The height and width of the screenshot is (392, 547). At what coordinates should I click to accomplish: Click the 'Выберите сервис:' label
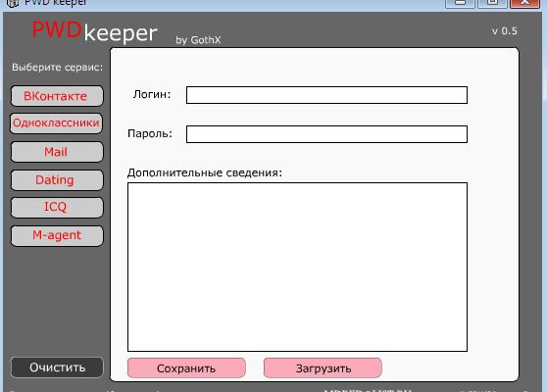tap(58, 67)
